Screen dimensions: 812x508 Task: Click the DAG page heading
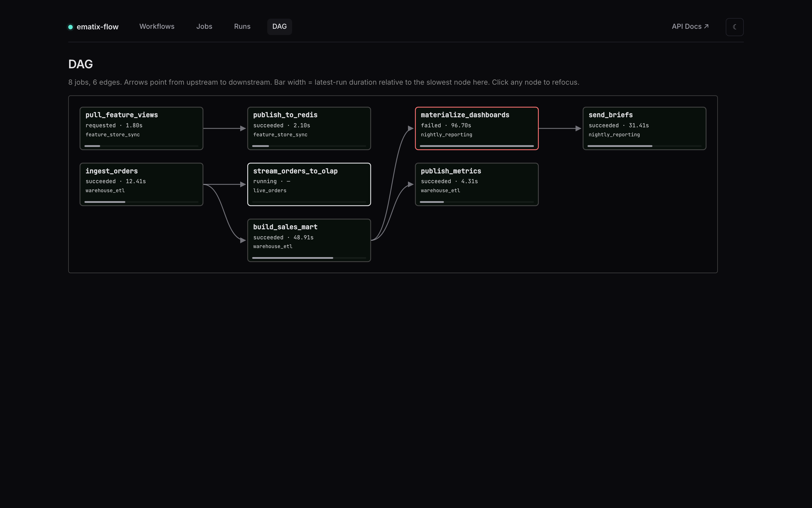[81, 64]
